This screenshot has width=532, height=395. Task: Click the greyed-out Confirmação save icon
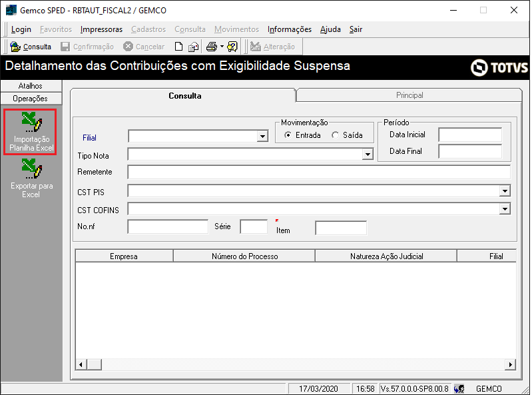tap(65, 47)
